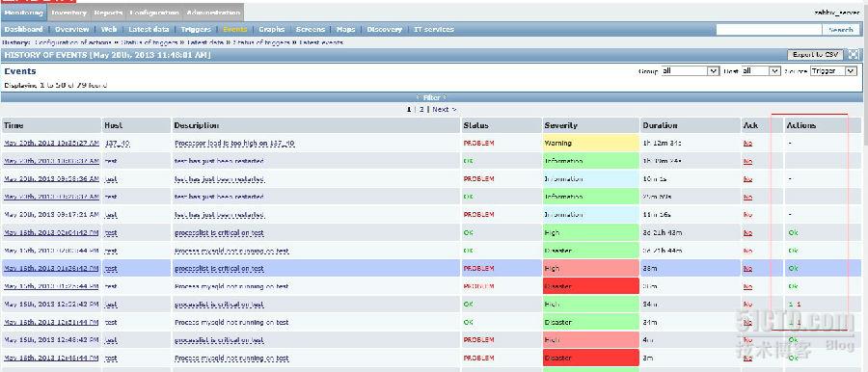This screenshot has width=868, height=372.
Task: Open the Configuration main menu tab
Action: tap(155, 13)
